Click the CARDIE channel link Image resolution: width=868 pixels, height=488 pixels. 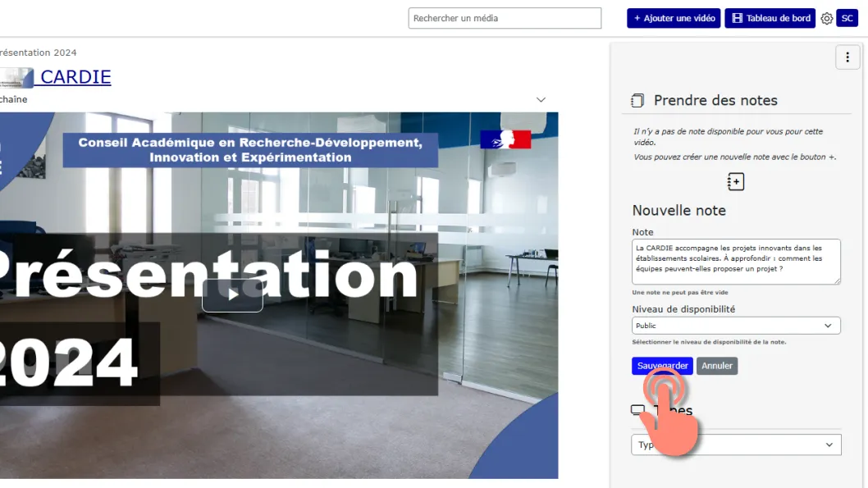(x=75, y=77)
